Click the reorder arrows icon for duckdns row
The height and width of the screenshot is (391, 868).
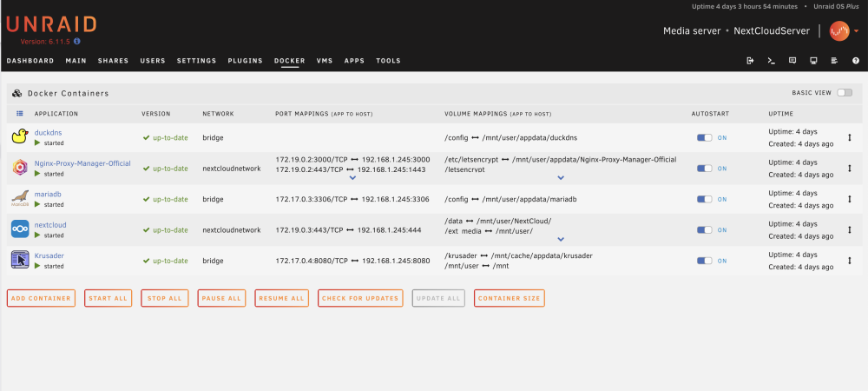pyautogui.click(x=849, y=137)
